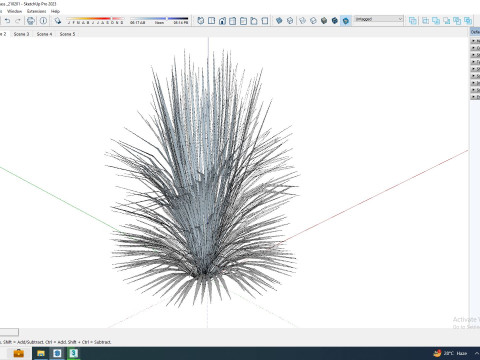The height and width of the screenshot is (360, 480).
Task: Select Wireframe face style
Action: pos(303,21)
